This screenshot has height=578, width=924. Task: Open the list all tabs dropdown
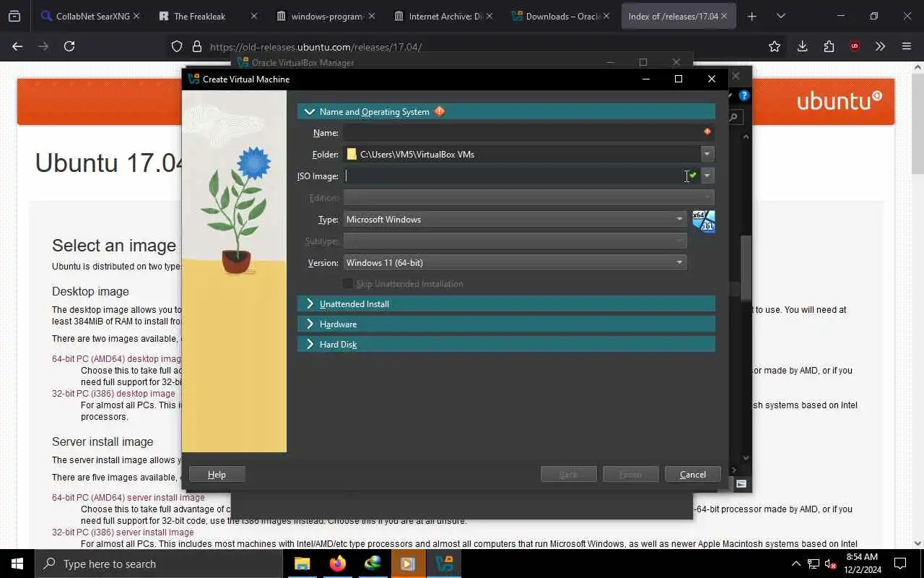point(780,16)
